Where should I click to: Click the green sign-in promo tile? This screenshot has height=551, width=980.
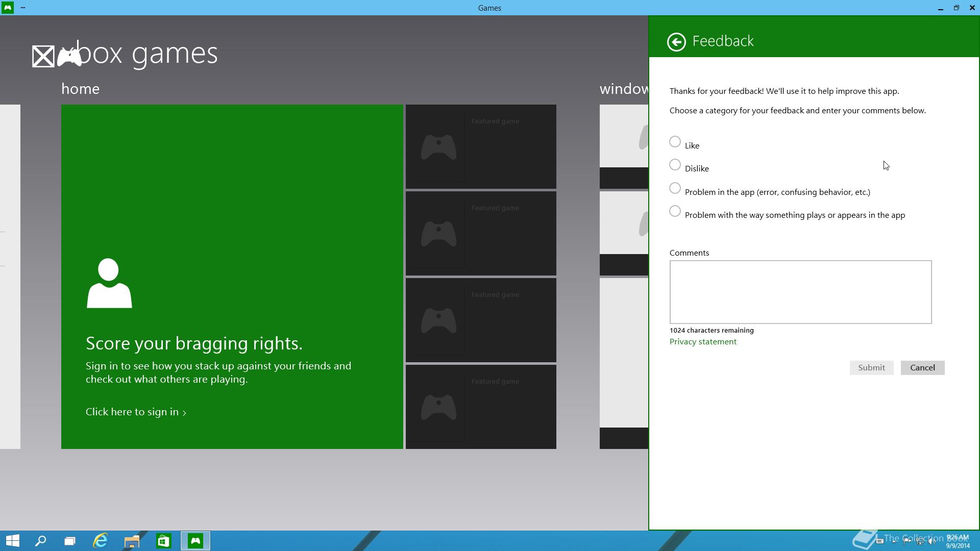(x=232, y=277)
